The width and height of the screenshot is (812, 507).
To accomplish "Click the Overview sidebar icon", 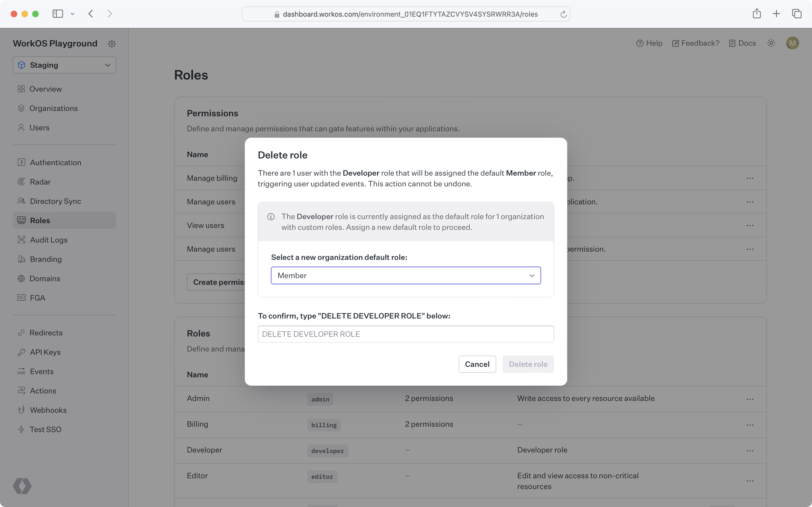I will point(21,89).
